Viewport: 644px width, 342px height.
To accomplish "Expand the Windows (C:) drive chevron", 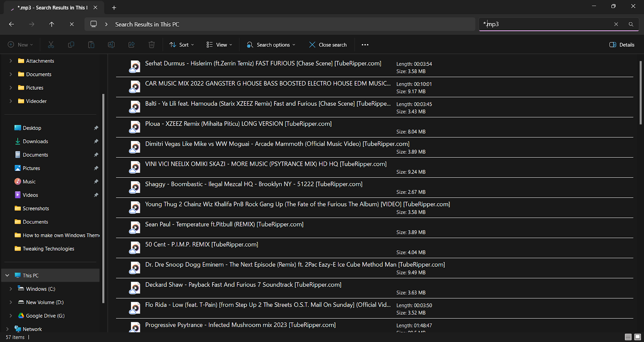I will click(11, 289).
